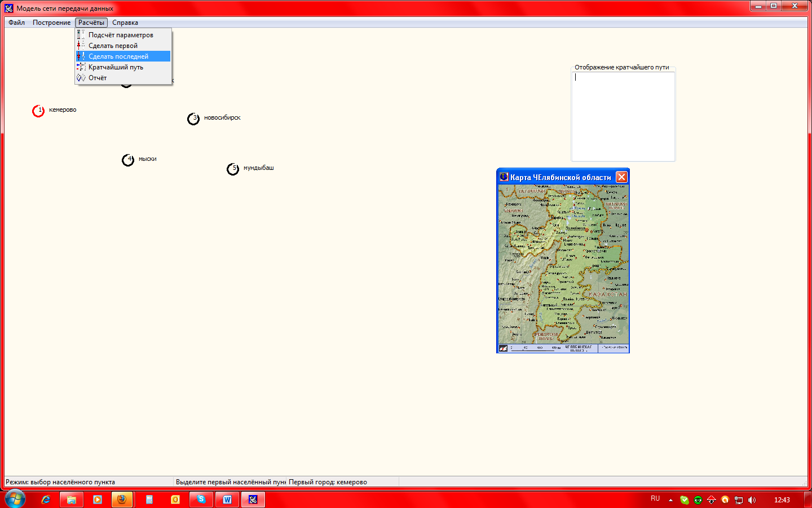812x508 pixels.
Task: Show hidden system tray icons
Action: click(x=670, y=500)
